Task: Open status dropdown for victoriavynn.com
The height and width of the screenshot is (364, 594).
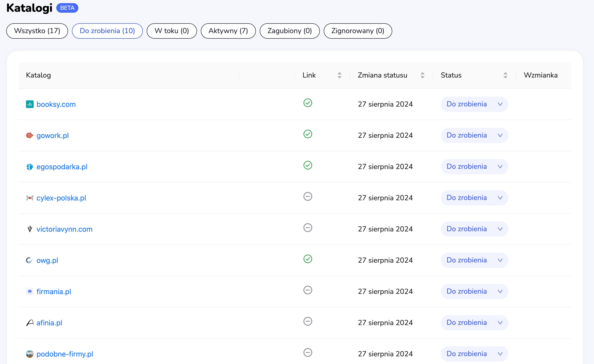Action: (474, 229)
